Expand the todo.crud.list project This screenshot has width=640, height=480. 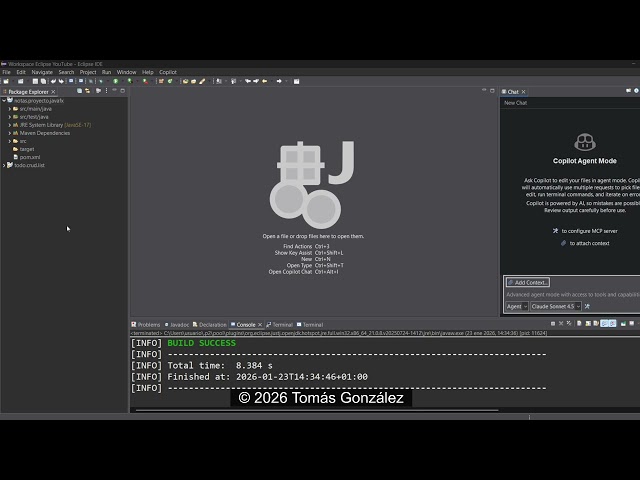click(4, 165)
